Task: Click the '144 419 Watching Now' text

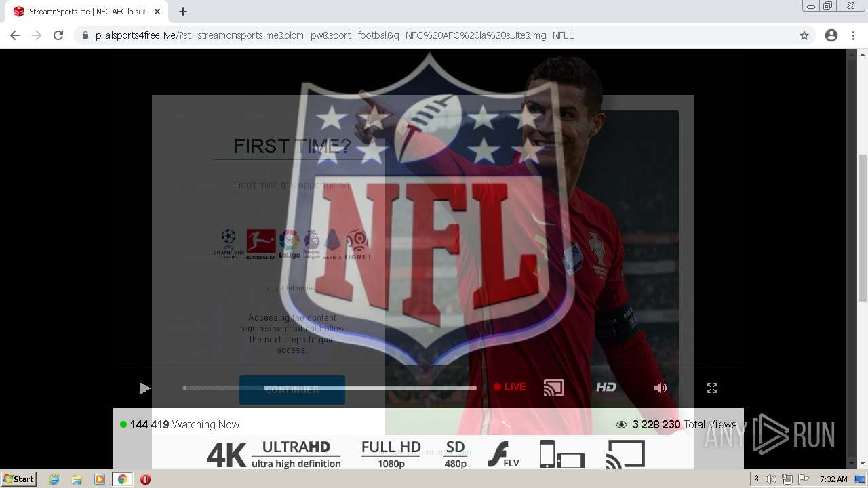Action: (x=184, y=424)
